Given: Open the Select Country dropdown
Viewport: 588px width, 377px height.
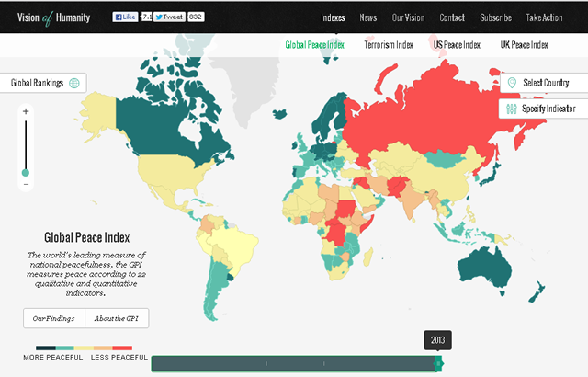Looking at the screenshot, I should click(547, 83).
